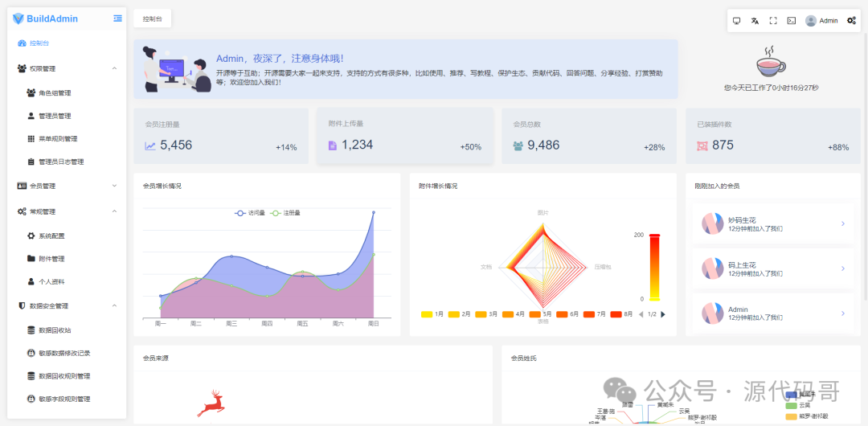The width and height of the screenshot is (868, 426).
Task: Enter fullscreen mode from the top bar
Action: click(x=773, y=21)
